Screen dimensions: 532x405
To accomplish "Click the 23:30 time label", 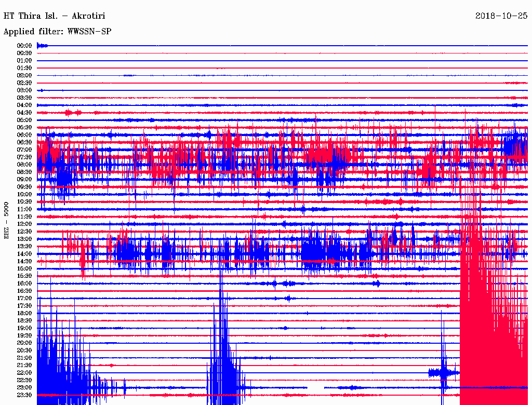I will pyautogui.click(x=24, y=395).
